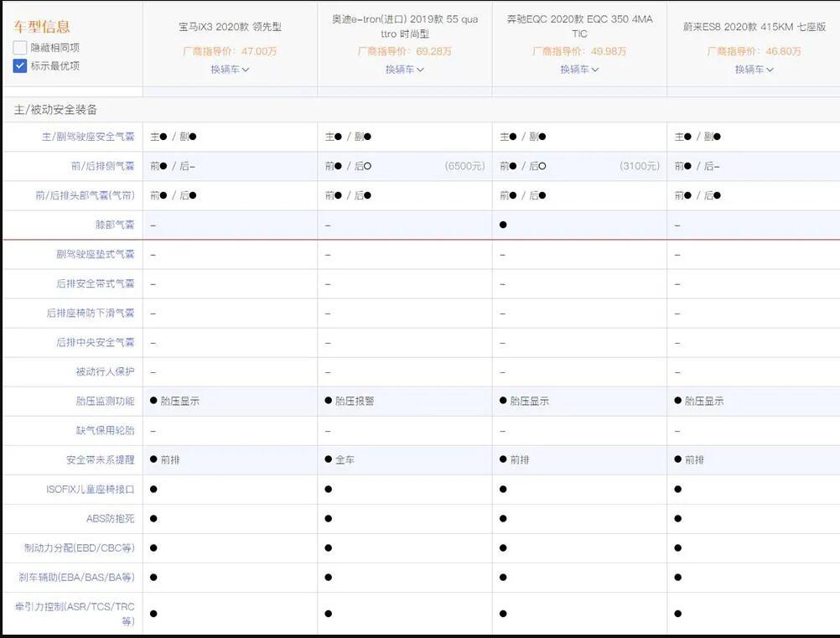Click 前● / 后- side airbag cell for 蔚来ES8
Screen dimensions: 840x638
(x=697, y=167)
